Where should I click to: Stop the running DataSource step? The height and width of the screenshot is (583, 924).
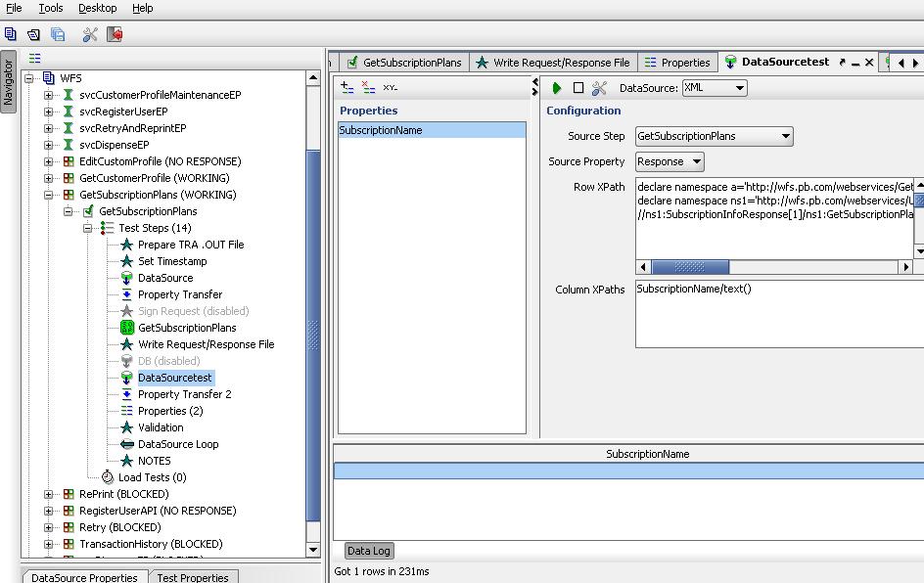coord(578,88)
